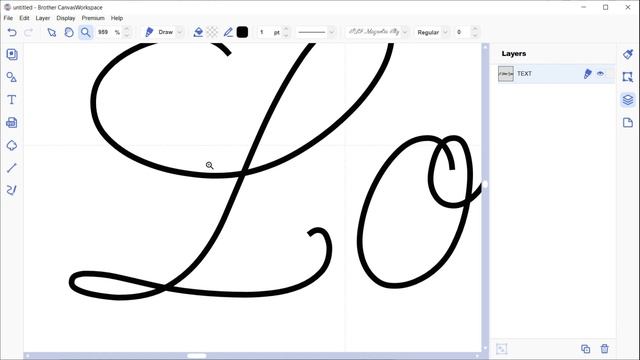This screenshot has width=640, height=360.
Task: Open the Layer menu
Action: (42, 18)
